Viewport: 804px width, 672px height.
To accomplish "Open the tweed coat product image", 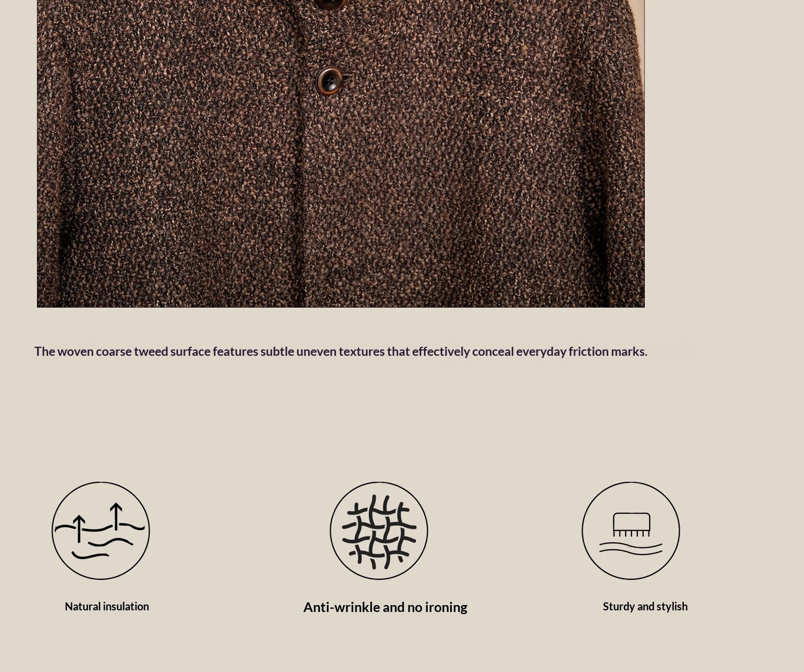I will tap(341, 154).
